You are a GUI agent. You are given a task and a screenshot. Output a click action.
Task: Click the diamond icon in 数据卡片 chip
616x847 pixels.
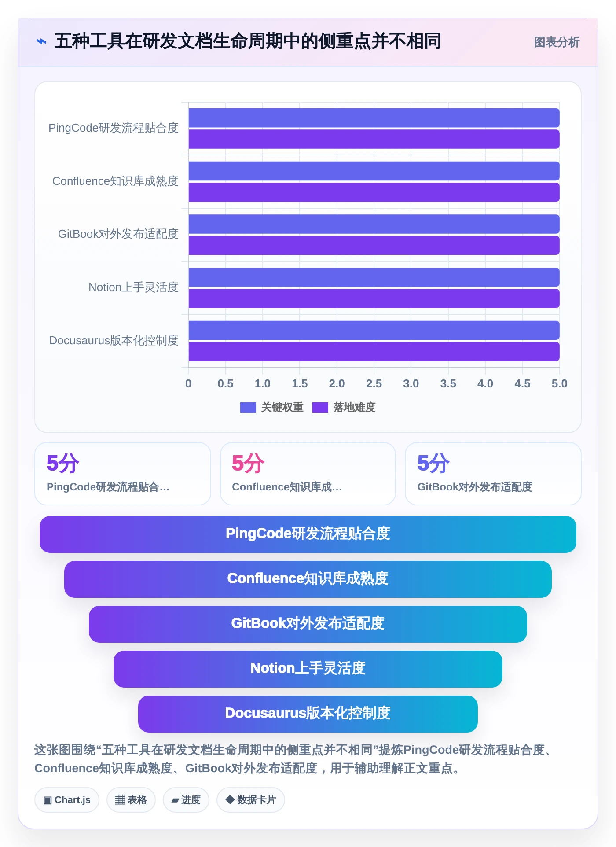[x=230, y=799]
